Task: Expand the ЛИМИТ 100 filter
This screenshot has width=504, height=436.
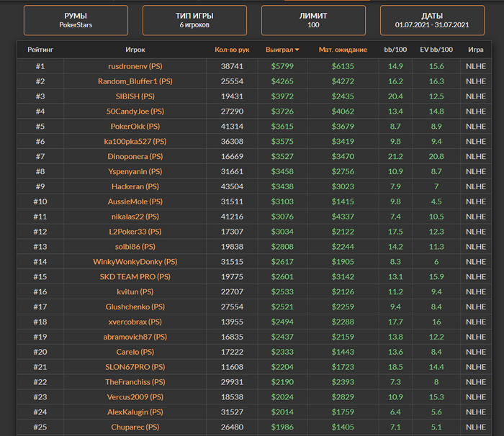Action: point(313,20)
